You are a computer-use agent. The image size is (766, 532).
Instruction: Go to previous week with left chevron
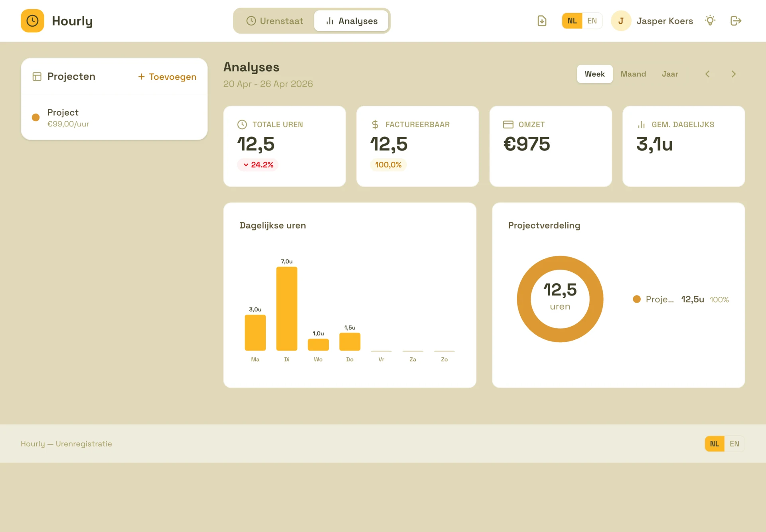707,74
